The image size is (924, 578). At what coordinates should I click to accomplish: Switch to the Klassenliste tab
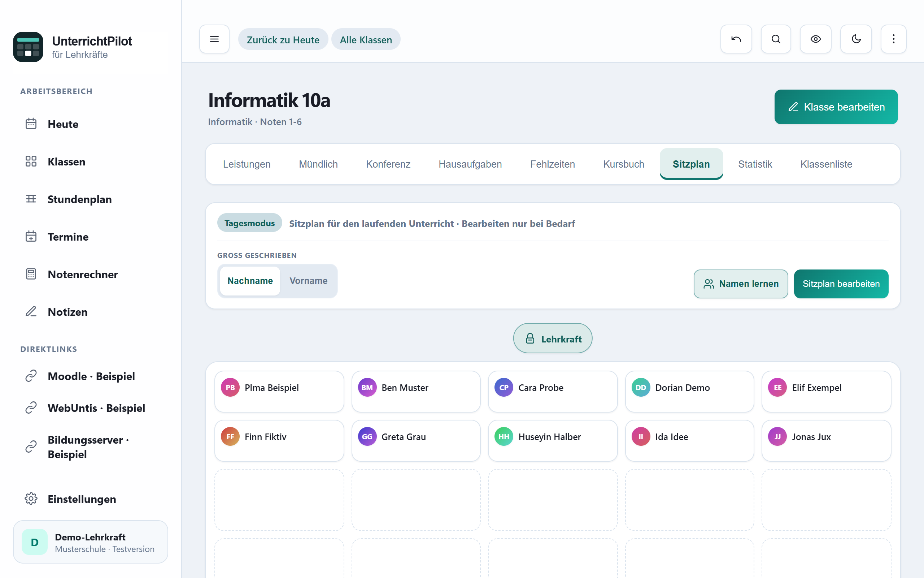pos(826,164)
